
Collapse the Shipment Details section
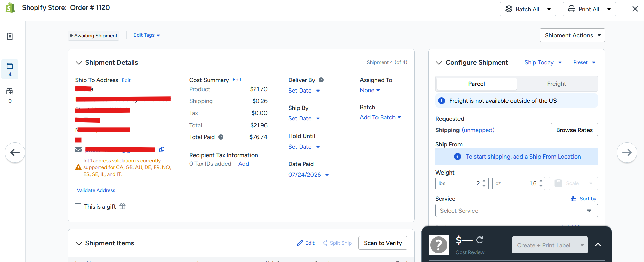click(79, 63)
